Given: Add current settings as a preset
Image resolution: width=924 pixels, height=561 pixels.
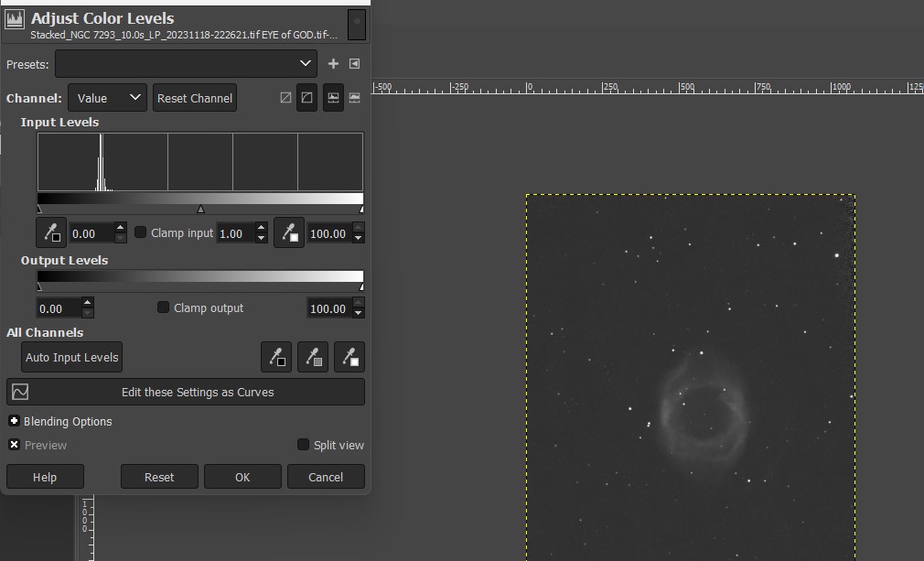Looking at the screenshot, I should pyautogui.click(x=333, y=64).
